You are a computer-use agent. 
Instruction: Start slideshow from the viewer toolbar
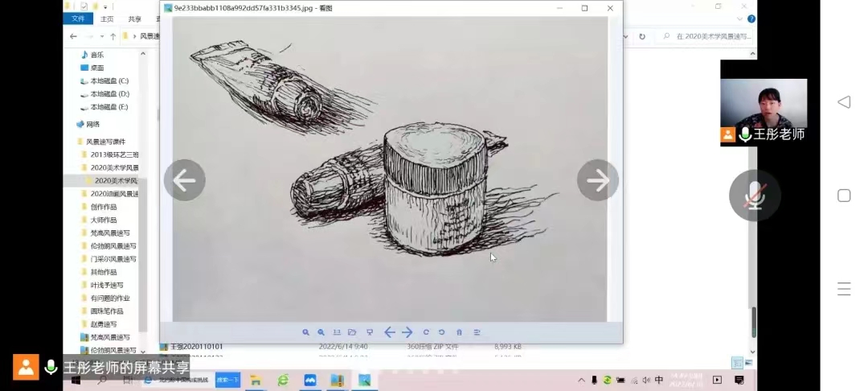pyautogui.click(x=369, y=332)
